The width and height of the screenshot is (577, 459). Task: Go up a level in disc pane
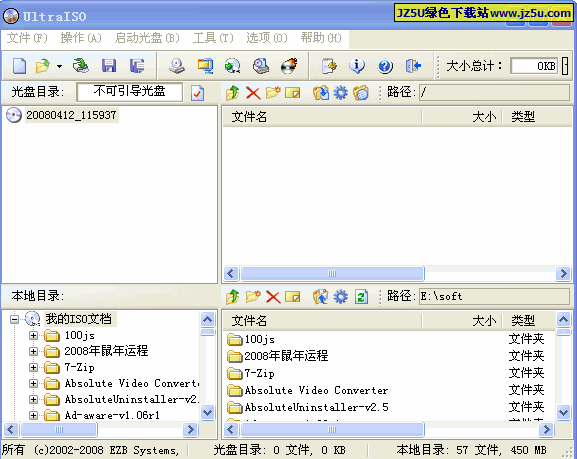click(x=233, y=93)
